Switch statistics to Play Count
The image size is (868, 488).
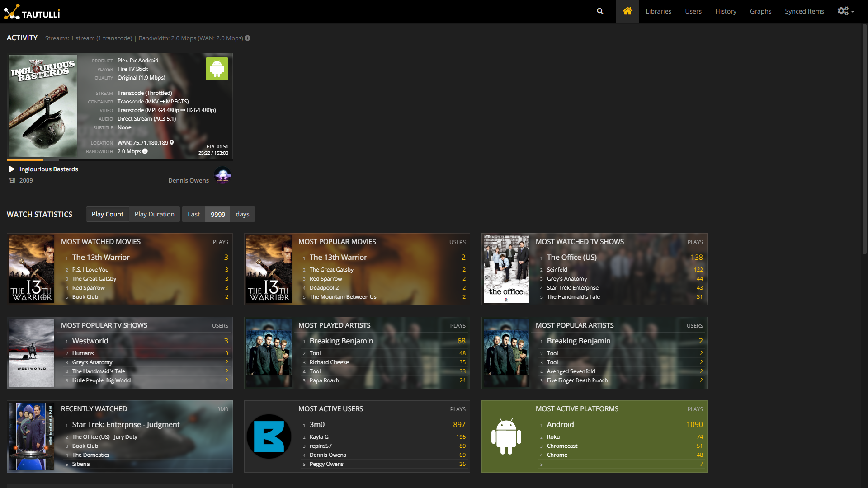click(x=108, y=214)
